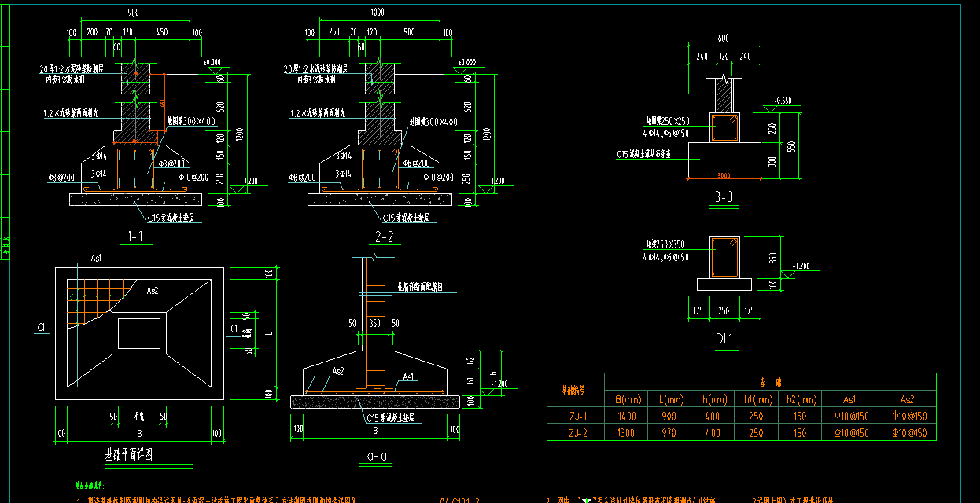Click the section title 3-3
The image size is (980, 503).
pyautogui.click(x=724, y=198)
